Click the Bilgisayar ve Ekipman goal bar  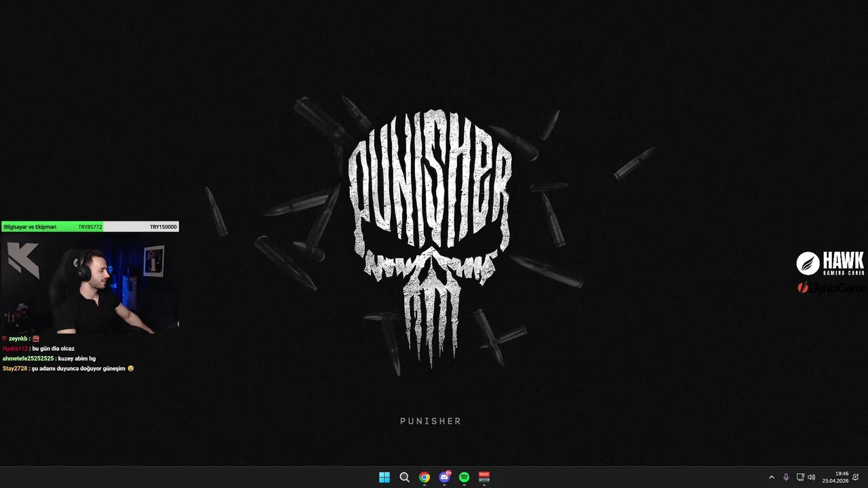point(90,226)
